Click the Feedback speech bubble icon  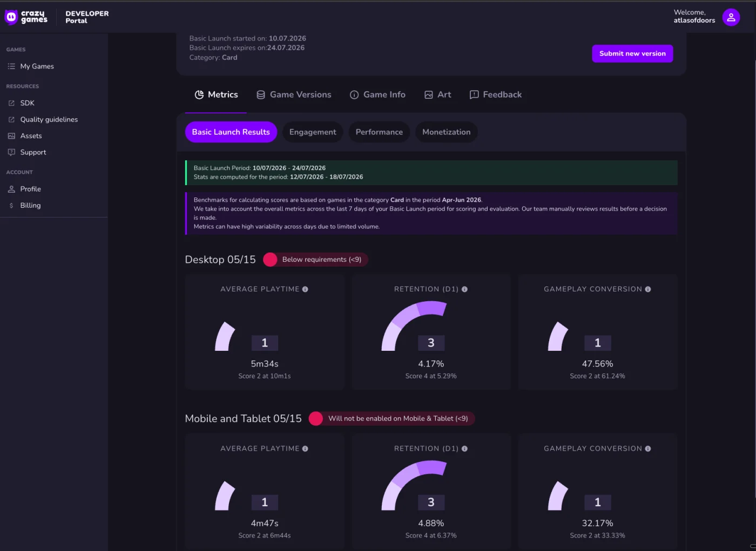[474, 95]
